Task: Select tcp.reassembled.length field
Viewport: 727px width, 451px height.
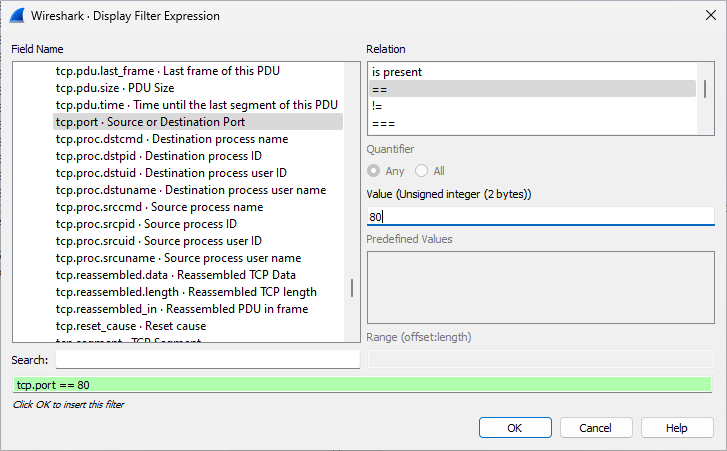Action: pyautogui.click(x=198, y=292)
